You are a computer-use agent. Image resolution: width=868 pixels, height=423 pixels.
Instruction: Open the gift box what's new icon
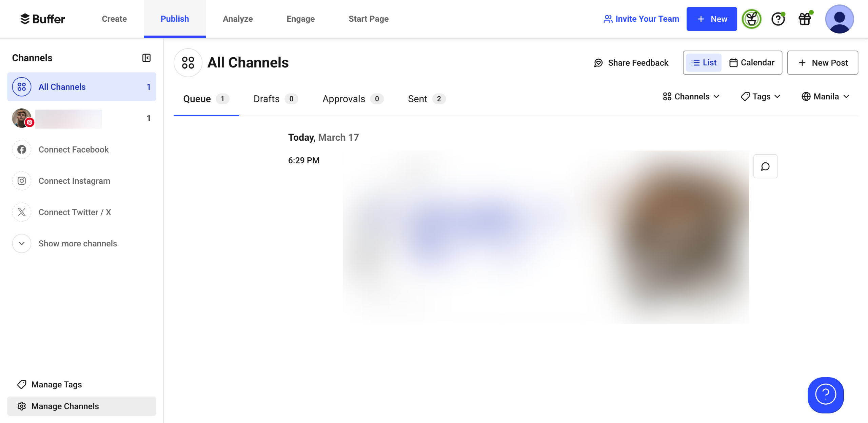pyautogui.click(x=805, y=19)
